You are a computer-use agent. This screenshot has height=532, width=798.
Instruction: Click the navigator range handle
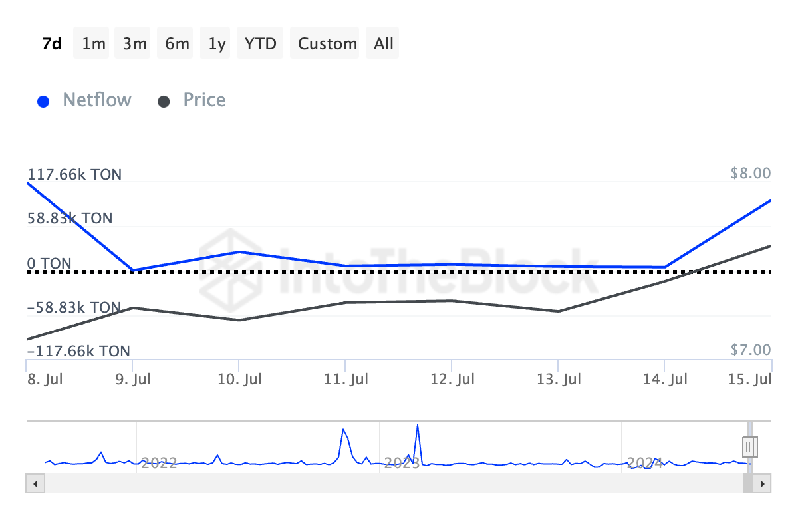(749, 446)
